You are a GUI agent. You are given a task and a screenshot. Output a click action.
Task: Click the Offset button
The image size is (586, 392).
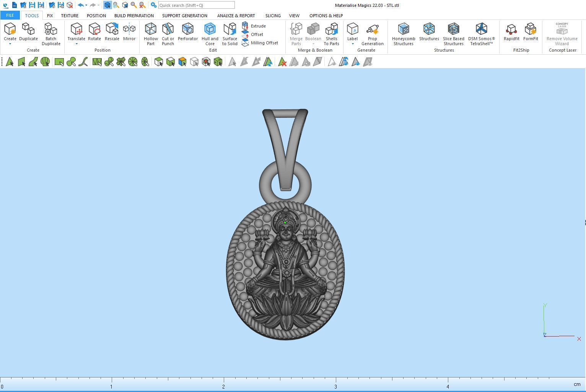tap(252, 34)
